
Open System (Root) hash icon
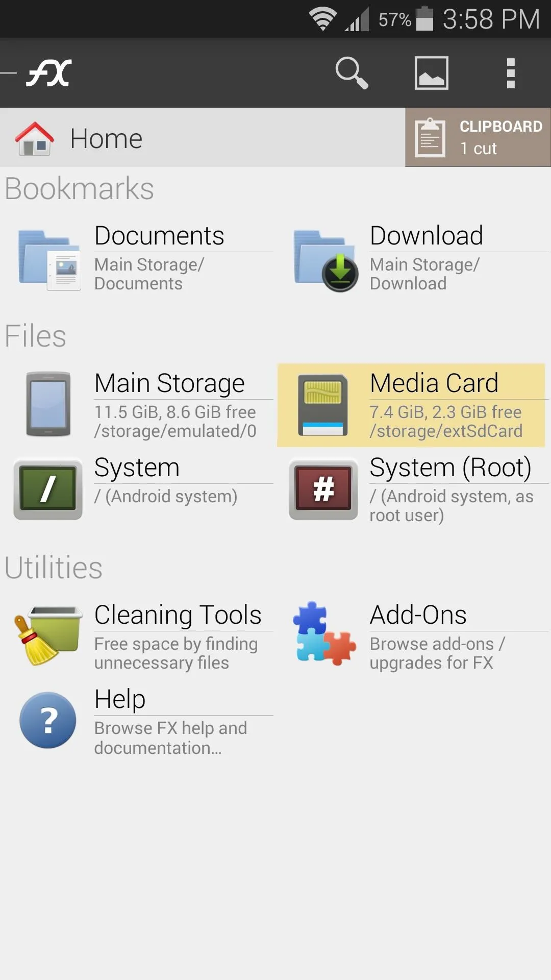pyautogui.click(x=323, y=489)
